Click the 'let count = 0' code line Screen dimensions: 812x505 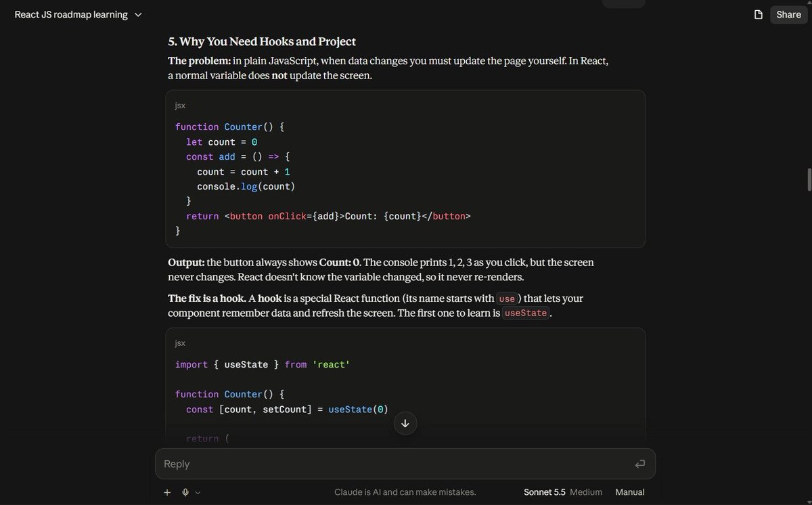pos(221,142)
